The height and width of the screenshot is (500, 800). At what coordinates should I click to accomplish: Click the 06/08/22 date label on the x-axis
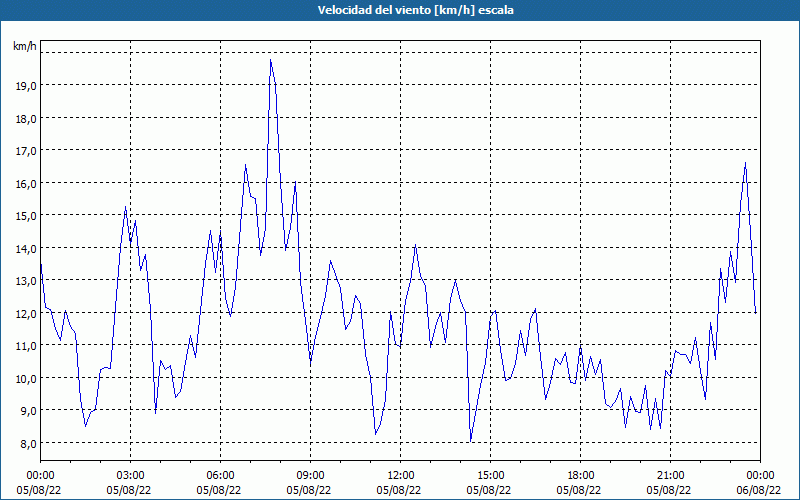[x=759, y=490]
